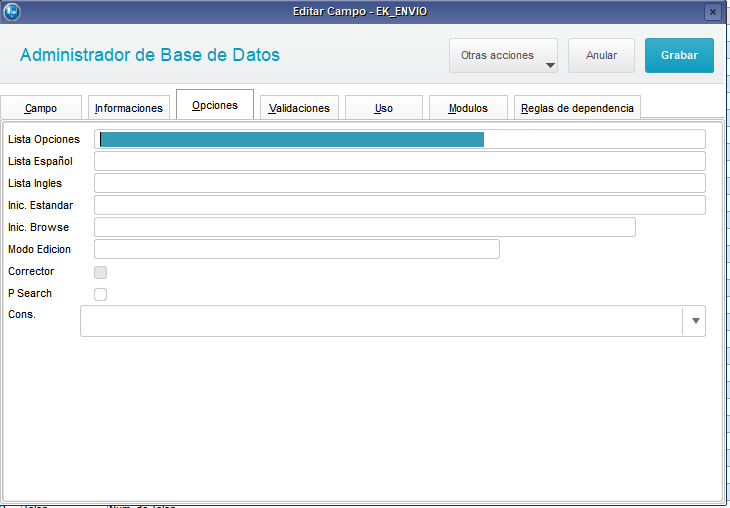Image resolution: width=730 pixels, height=508 pixels.
Task: Open the Informaciones tab
Action: (129, 108)
